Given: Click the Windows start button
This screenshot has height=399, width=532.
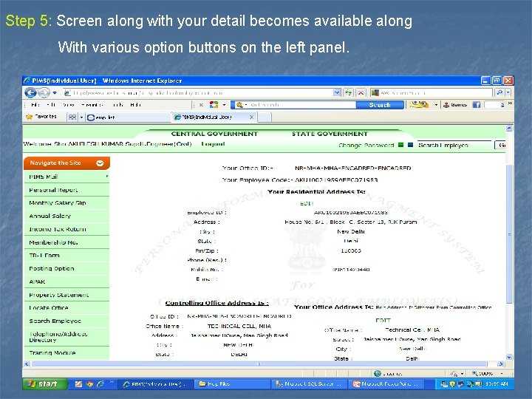Looking at the screenshot, I should point(45,383).
